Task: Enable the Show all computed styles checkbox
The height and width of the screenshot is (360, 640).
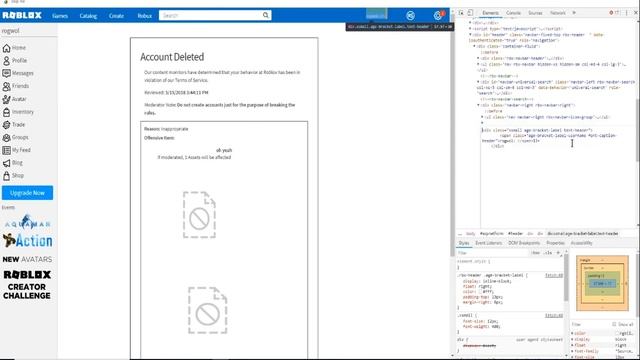Action: tap(614, 324)
